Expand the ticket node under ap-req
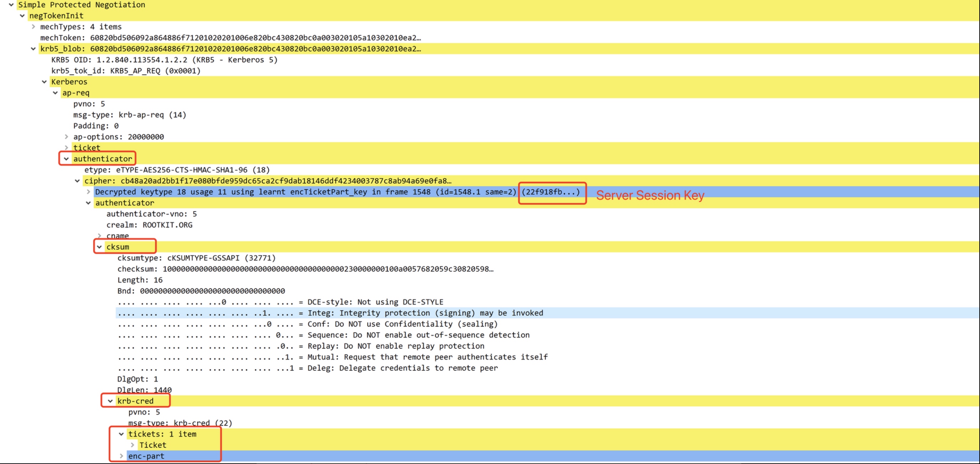Screen dimensions: 980x464 tap(67, 148)
